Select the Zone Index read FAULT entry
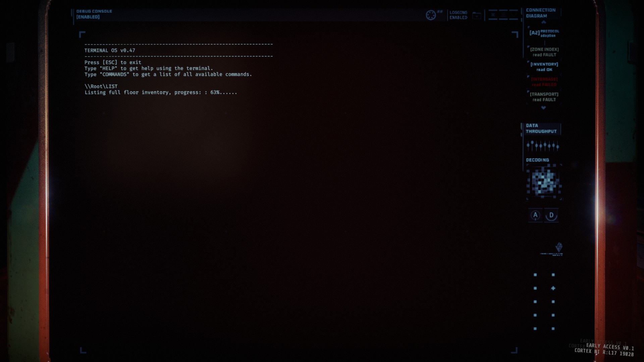Viewport: 644px width, 362px height. pos(544,52)
